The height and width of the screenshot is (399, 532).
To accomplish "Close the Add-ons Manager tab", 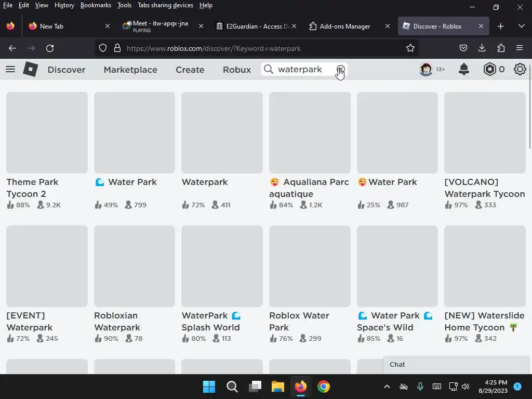I will [388, 26].
